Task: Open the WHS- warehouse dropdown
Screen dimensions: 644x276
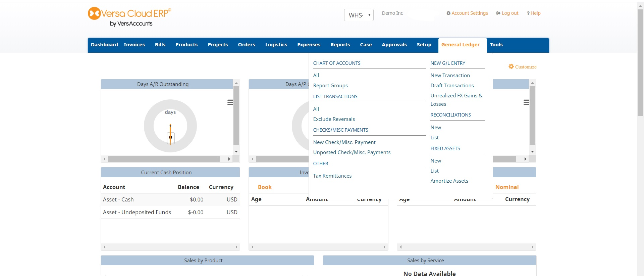Action: point(359,15)
